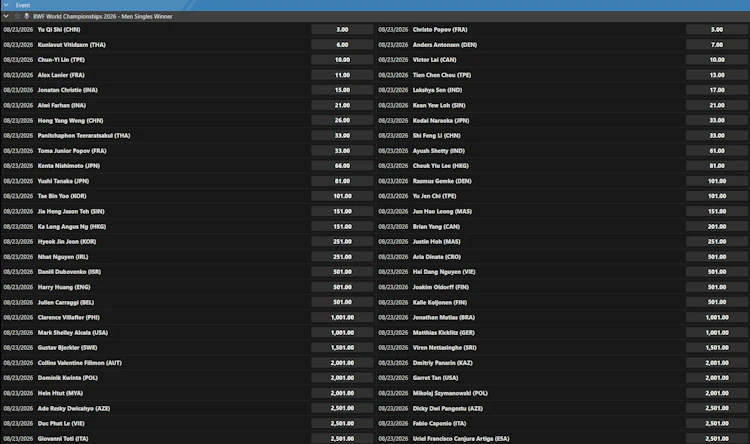Image resolution: width=750 pixels, height=444 pixels.
Task: Open BWF World Championships 2026 - Men Singles Winner title
Action: 103,16
